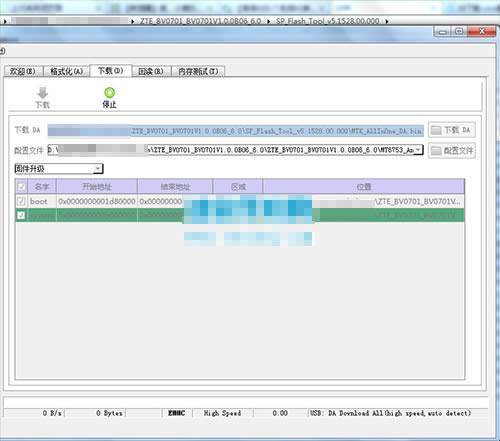Image resolution: width=500 pixels, height=441 pixels.
Task: Expand the 配置文件 path dropdown arrow
Action: click(x=418, y=150)
